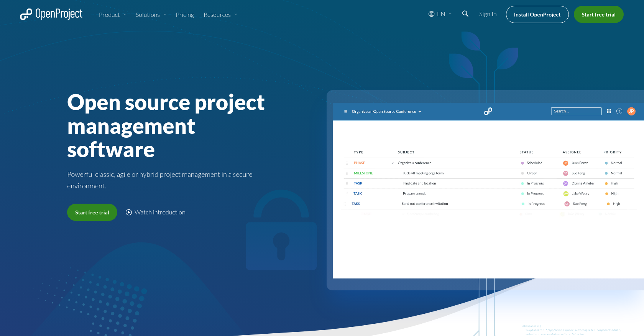Image resolution: width=644 pixels, height=336 pixels.
Task: Open hamburger menu in app preview
Action: [x=346, y=112]
